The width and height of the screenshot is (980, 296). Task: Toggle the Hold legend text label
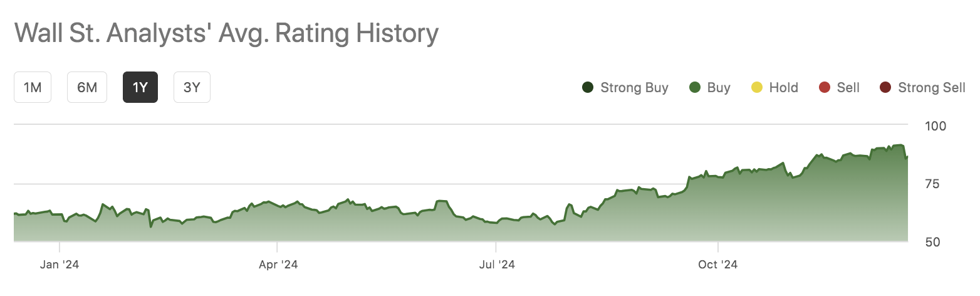click(x=783, y=88)
